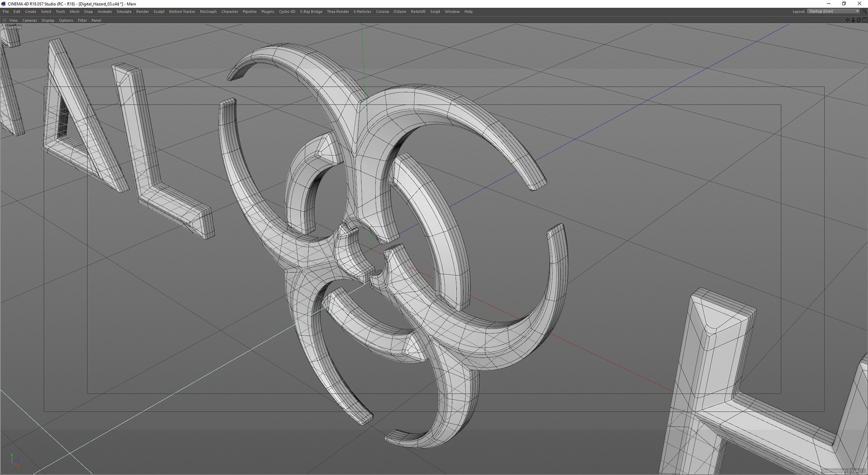Open the viewport View menu
868x475 pixels.
tap(14, 20)
